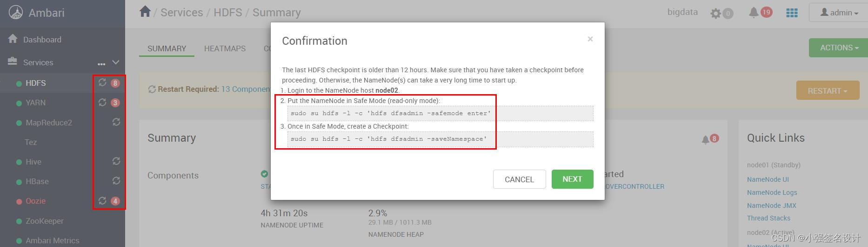
Task: Select MapReduce2 service in sidebar
Action: (x=49, y=123)
